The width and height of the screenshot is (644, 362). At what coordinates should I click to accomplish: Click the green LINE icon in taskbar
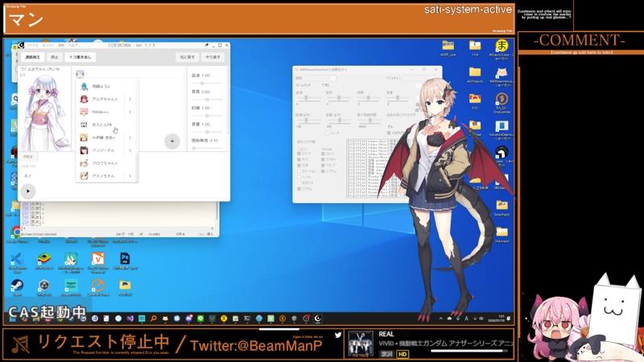coord(200,318)
